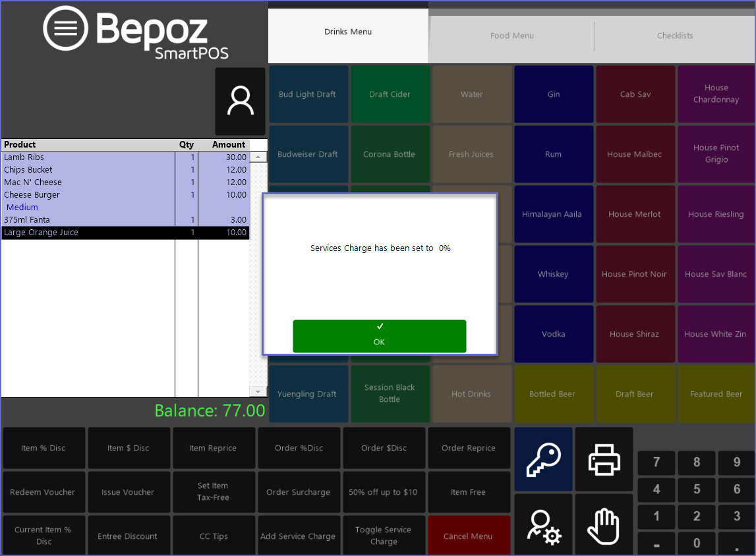Apply the 50% off up to $10 discount

coord(383,492)
